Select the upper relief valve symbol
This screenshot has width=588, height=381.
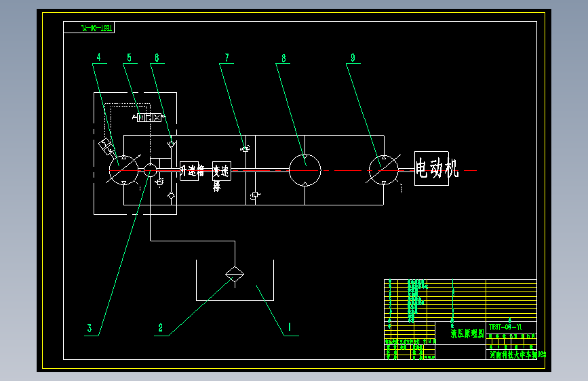pos(245,149)
